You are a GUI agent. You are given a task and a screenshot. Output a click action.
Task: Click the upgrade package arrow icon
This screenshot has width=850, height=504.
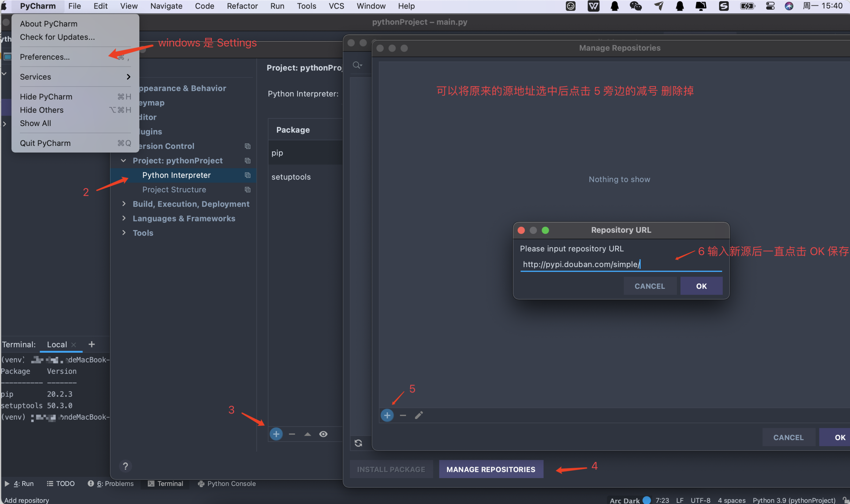[308, 434]
